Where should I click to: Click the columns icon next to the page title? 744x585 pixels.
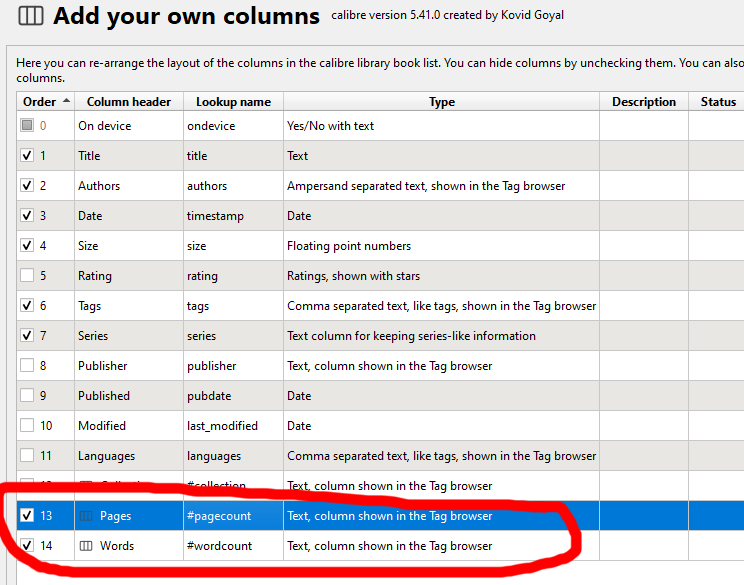31,16
